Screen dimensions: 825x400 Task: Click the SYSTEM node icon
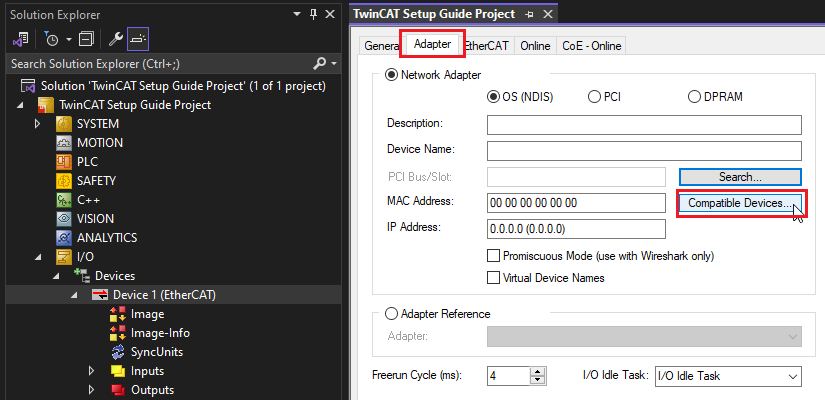(64, 124)
